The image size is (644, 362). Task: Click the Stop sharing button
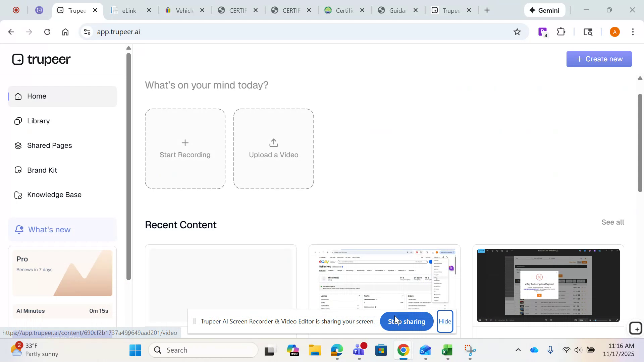coord(407,321)
